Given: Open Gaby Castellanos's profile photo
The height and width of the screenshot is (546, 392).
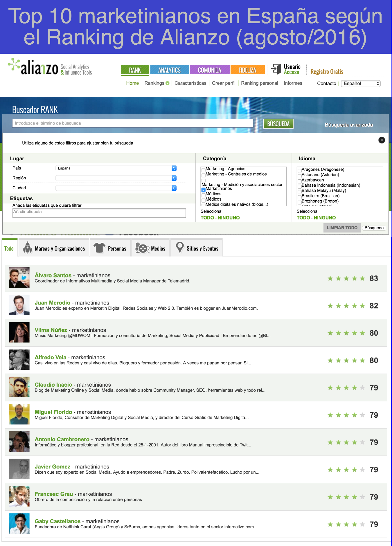Looking at the screenshot, I should (19, 523).
